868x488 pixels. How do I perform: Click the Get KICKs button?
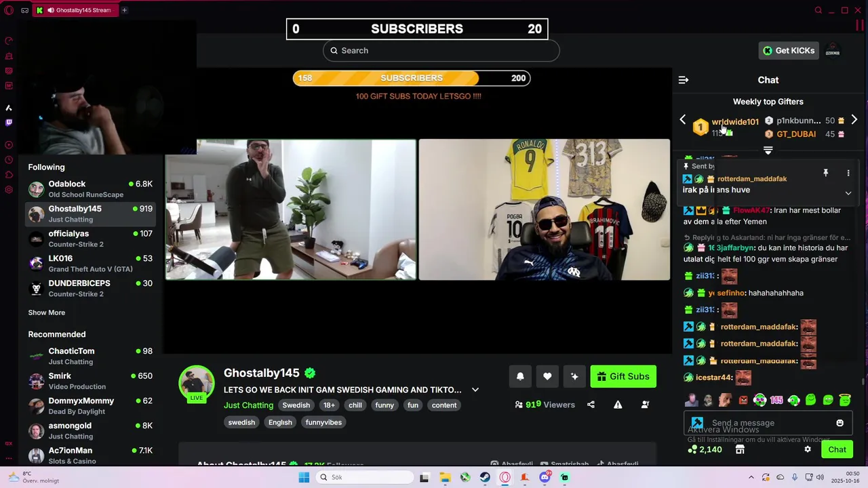[789, 50]
